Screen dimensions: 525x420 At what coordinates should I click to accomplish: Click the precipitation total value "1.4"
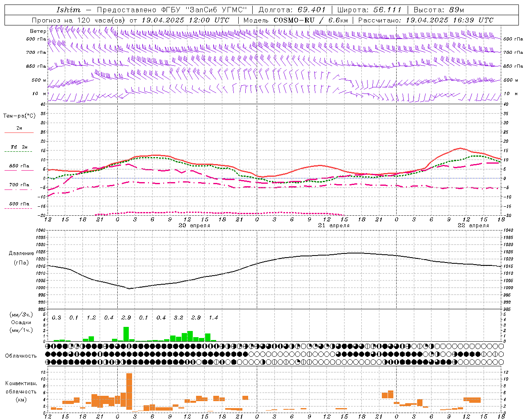[213, 317]
